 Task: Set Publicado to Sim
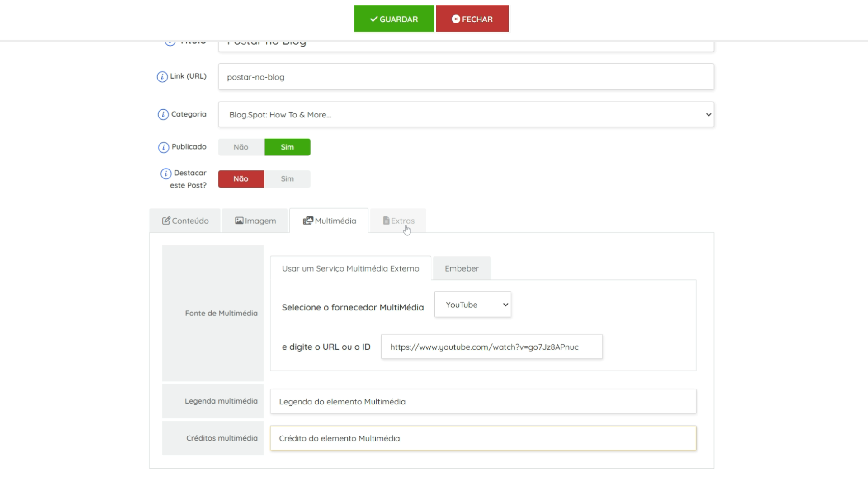pyautogui.click(x=287, y=147)
